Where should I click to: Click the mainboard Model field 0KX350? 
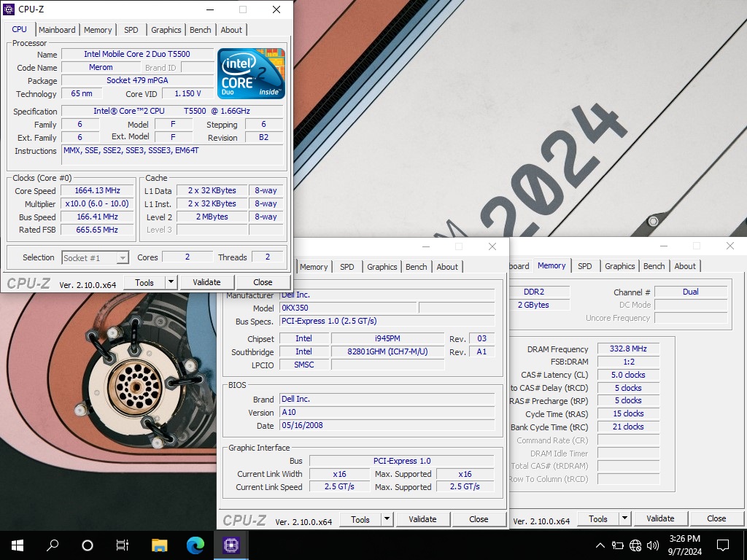(x=348, y=308)
